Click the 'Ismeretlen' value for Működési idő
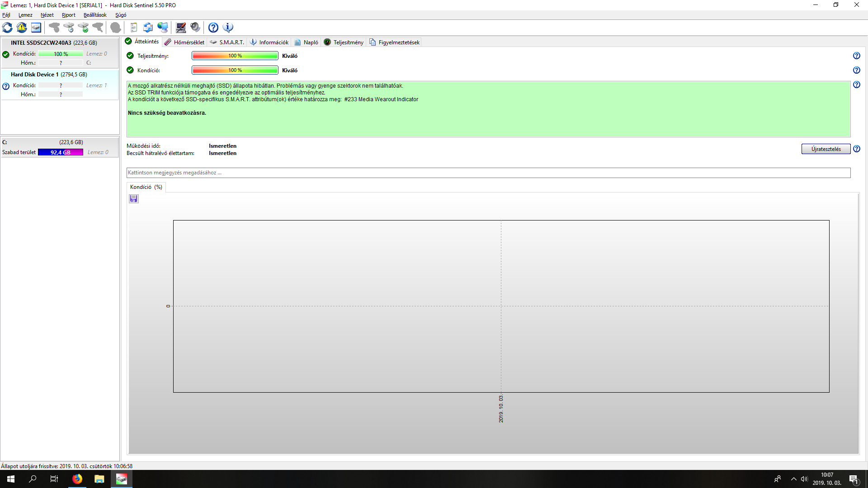868x488 pixels. point(222,146)
